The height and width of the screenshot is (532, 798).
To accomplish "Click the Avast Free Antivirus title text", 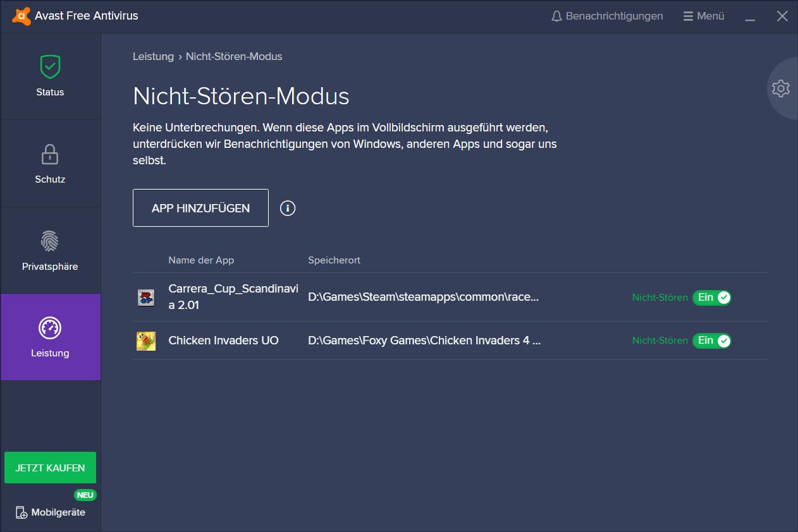I will [x=87, y=16].
